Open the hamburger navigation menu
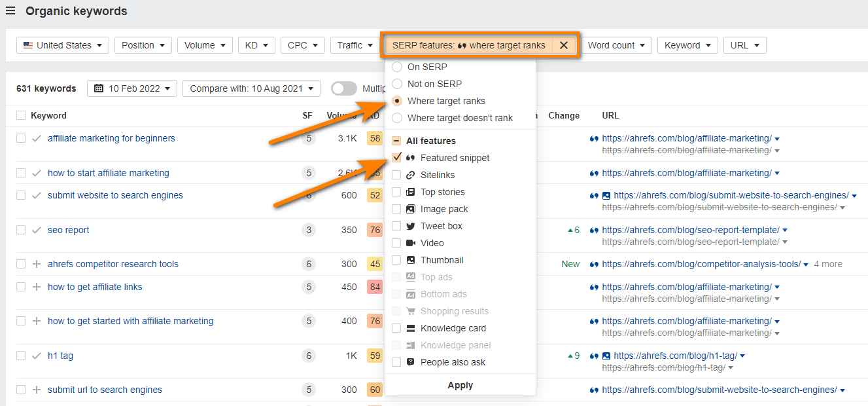This screenshot has width=868, height=406. coord(10,10)
